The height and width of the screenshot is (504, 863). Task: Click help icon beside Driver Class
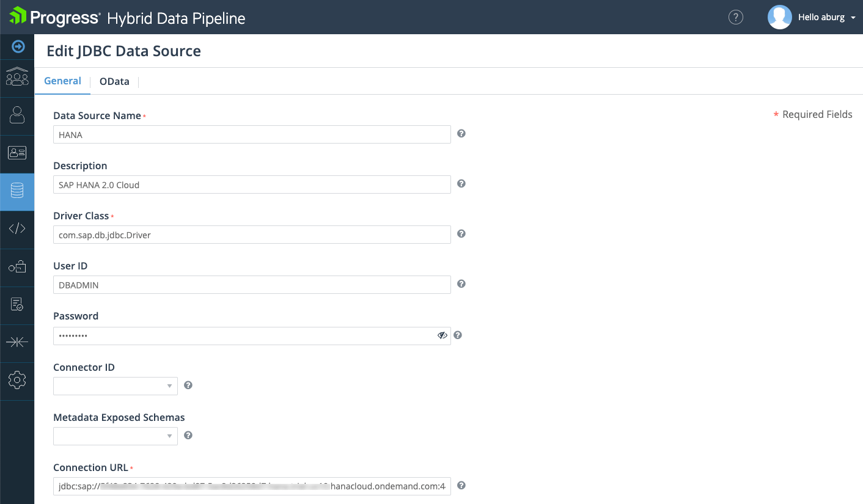coord(461,233)
